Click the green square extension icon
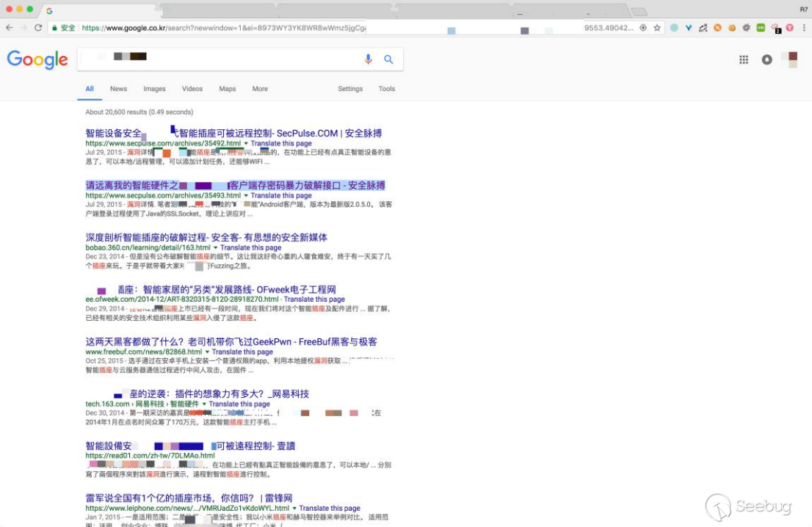This screenshot has width=812, height=527. [761, 28]
